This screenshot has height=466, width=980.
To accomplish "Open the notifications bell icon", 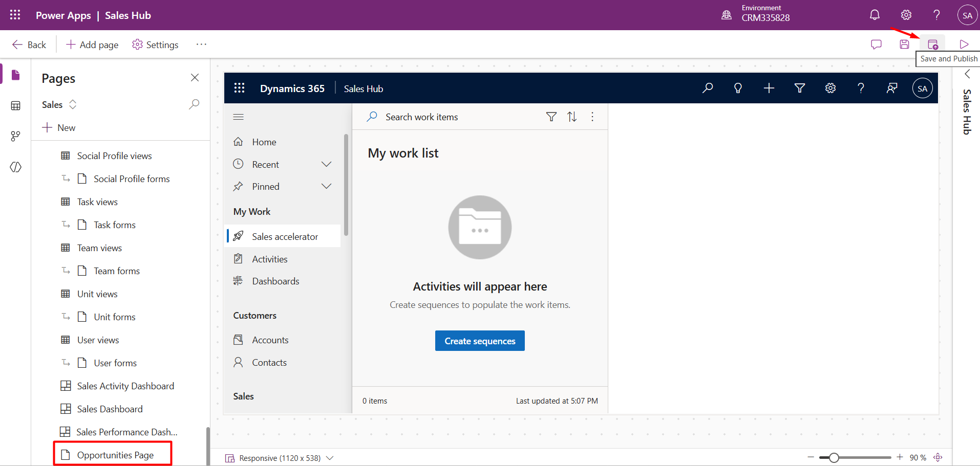I will [x=875, y=15].
